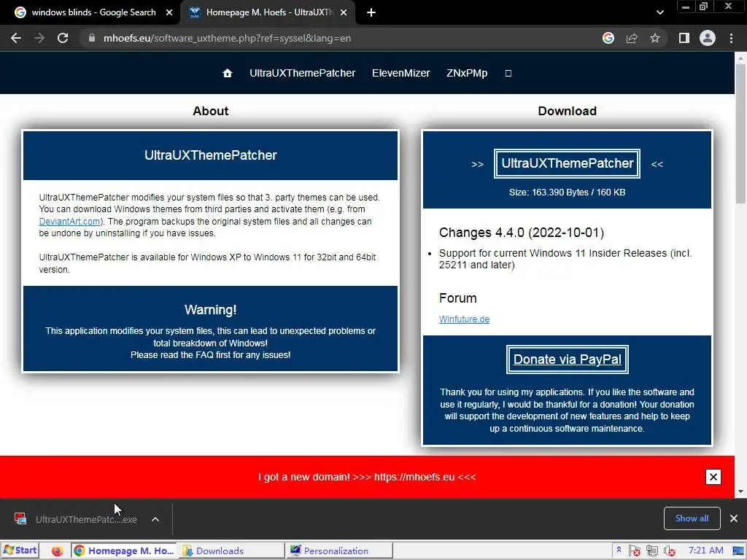Open downloaded UltraUXThemePatcher exe file

[76, 519]
